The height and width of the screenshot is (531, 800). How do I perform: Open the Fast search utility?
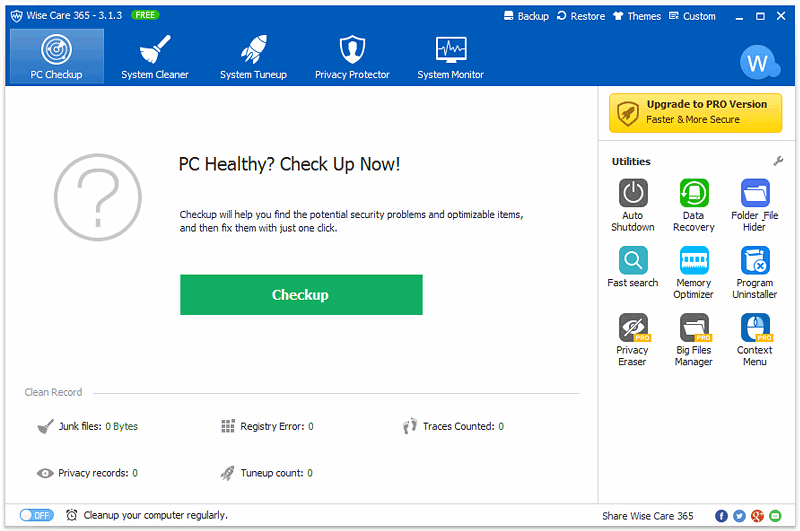[x=633, y=267]
